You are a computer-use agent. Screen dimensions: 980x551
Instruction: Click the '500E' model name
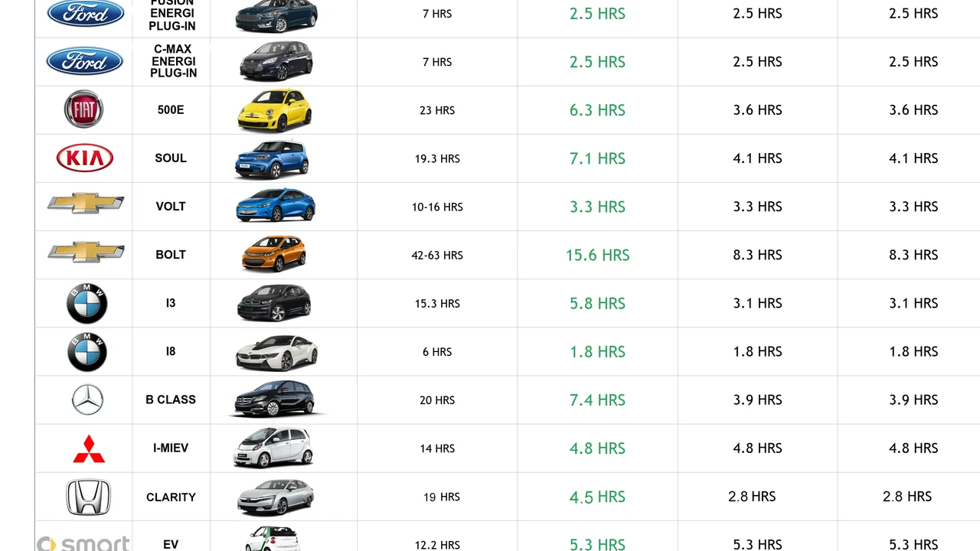pos(171,109)
